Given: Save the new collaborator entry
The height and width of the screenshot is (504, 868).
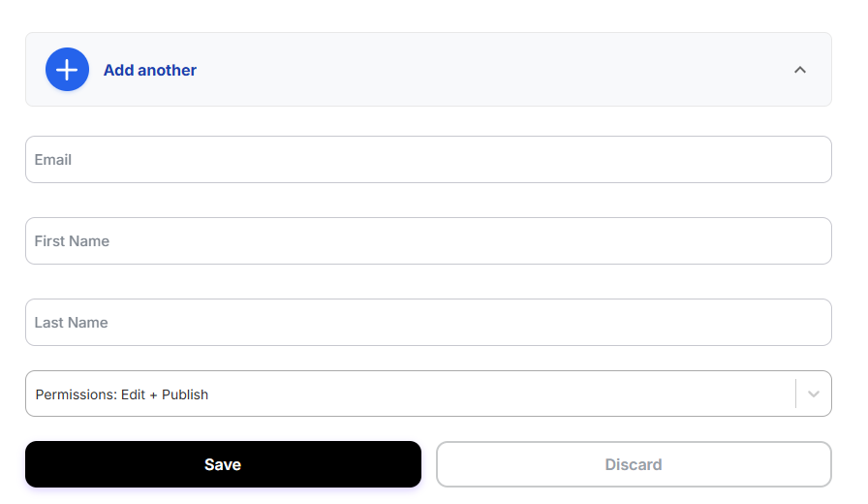Looking at the screenshot, I should coord(223,464).
